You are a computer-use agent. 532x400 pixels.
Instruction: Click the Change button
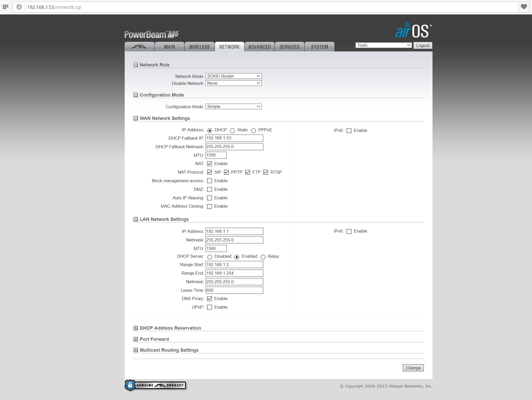[x=413, y=368]
